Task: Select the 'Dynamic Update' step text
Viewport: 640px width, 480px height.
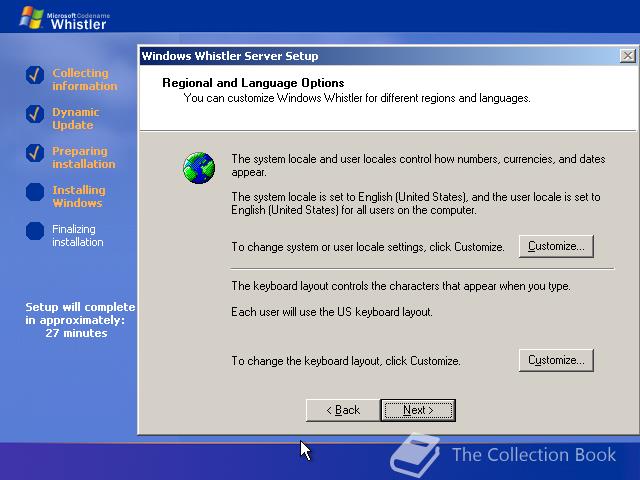Action: 76,118
